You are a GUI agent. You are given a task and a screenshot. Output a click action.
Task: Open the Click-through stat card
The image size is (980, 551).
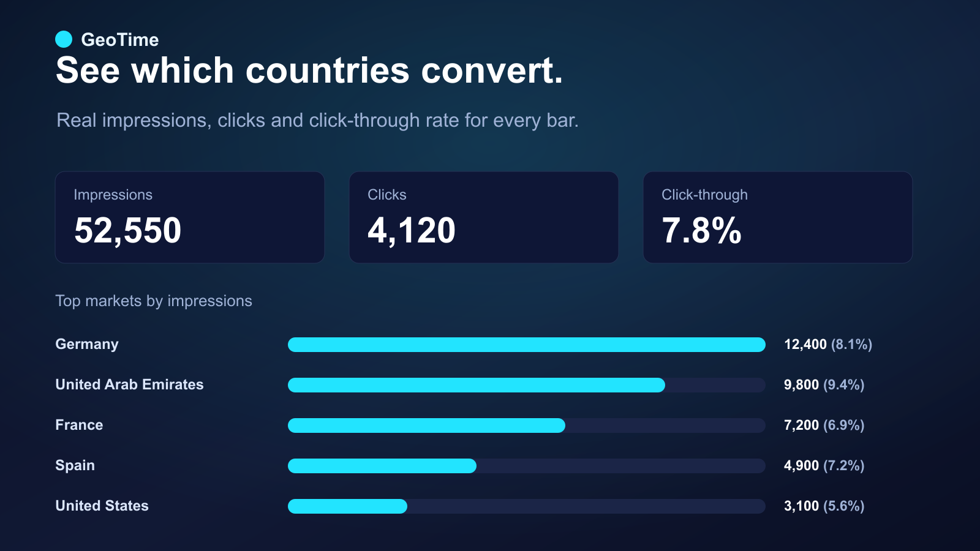[x=778, y=217]
